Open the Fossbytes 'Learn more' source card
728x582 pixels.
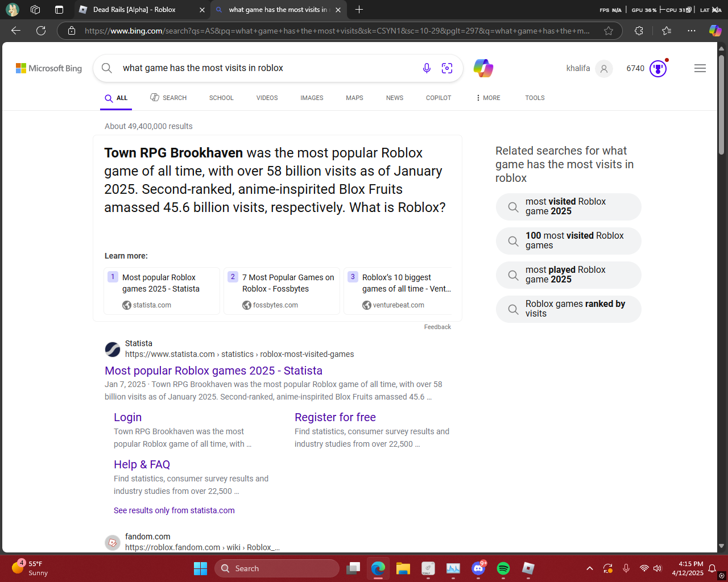(x=282, y=291)
